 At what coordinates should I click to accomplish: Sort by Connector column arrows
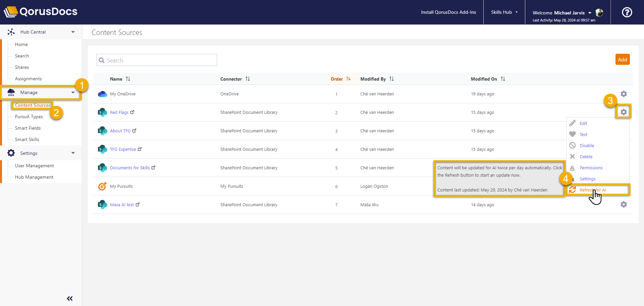tap(248, 79)
